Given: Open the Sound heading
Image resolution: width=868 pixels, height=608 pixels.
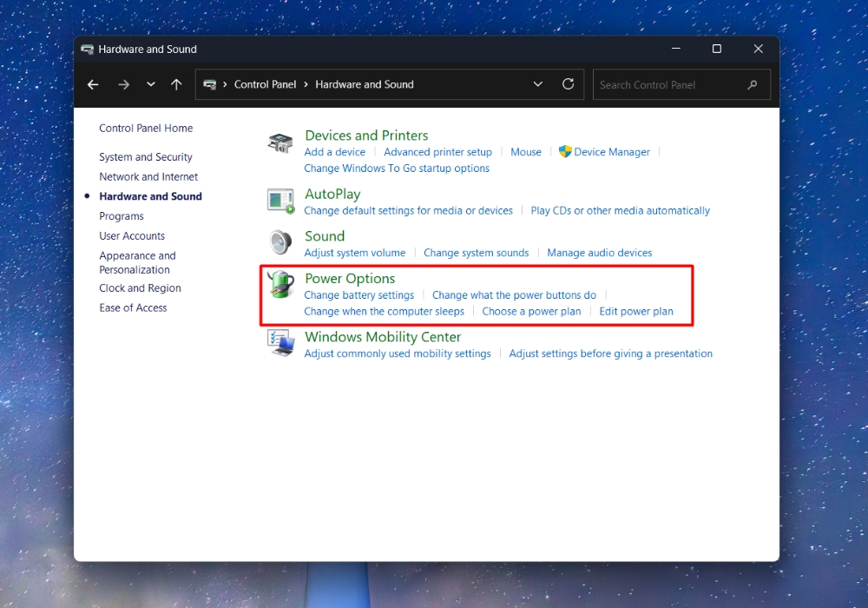Looking at the screenshot, I should pyautogui.click(x=325, y=236).
